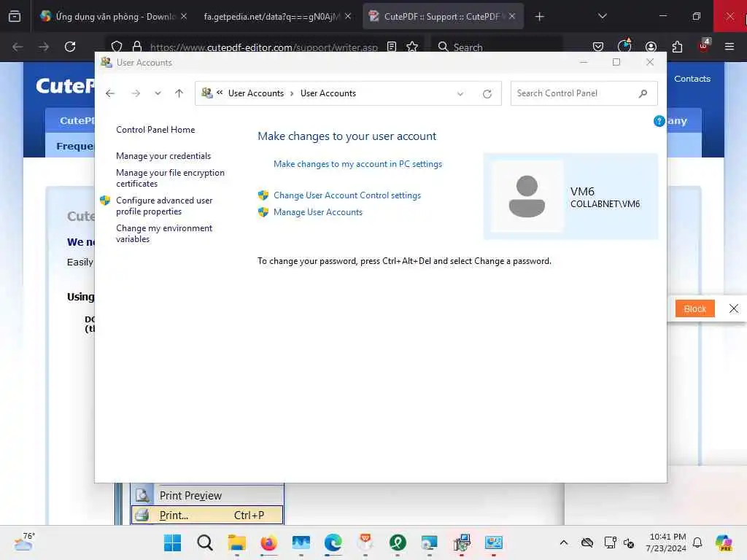The image size is (747, 560).
Task: Open notification bell in taskbar
Action: click(x=697, y=542)
